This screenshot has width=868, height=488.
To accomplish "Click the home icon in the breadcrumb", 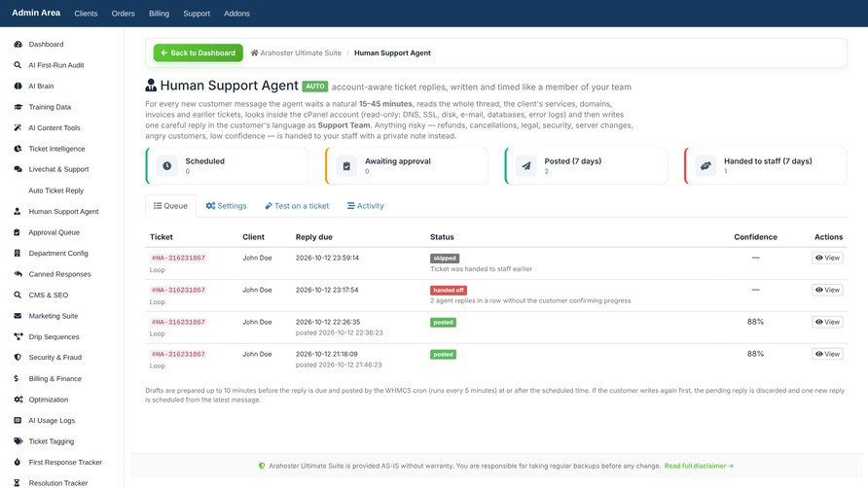I will [254, 53].
